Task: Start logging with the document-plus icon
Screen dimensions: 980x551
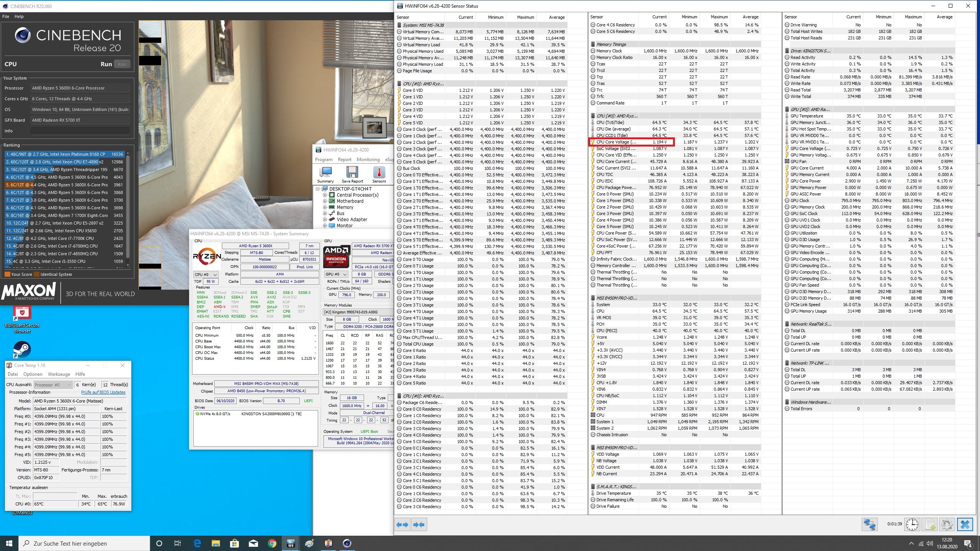Action: pyautogui.click(x=929, y=524)
